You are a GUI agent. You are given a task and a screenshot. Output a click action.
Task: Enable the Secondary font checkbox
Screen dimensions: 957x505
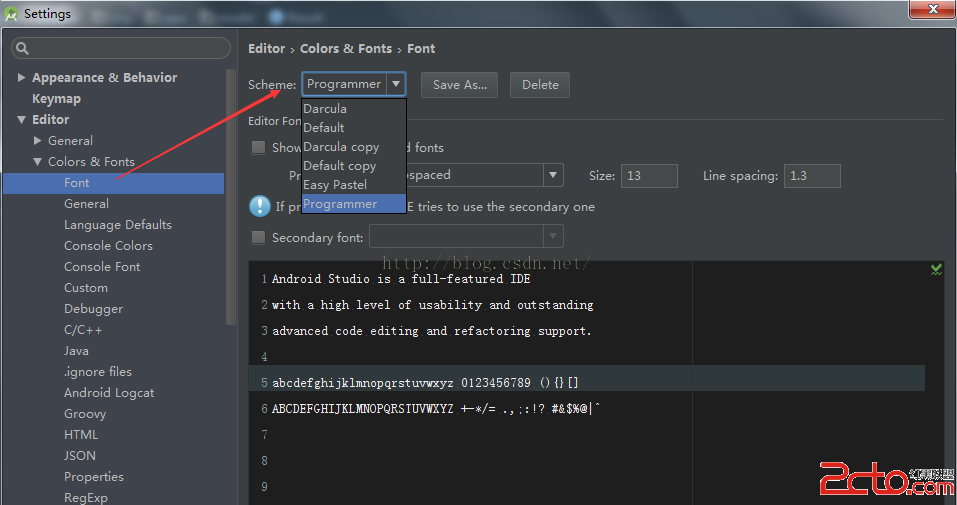pos(259,238)
